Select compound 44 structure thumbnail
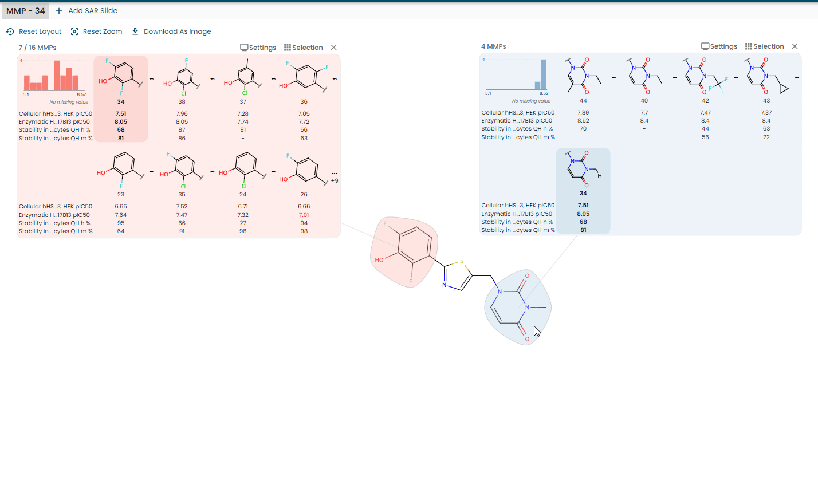Viewport: 818px width, 504px height. [x=583, y=75]
